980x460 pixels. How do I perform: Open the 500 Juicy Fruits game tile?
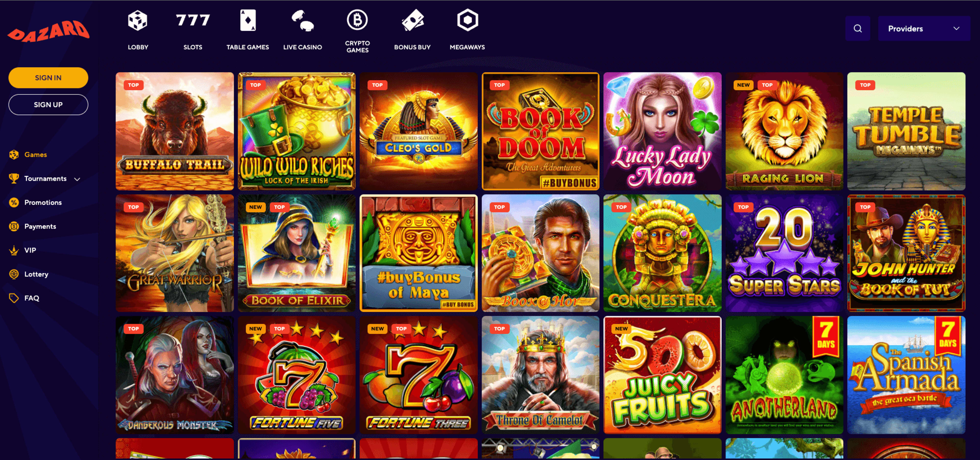tap(662, 375)
